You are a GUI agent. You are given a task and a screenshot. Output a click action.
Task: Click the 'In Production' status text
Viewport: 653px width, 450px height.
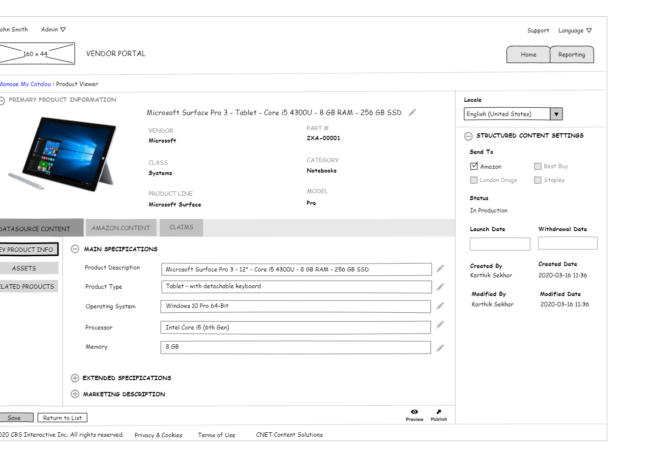(x=489, y=210)
